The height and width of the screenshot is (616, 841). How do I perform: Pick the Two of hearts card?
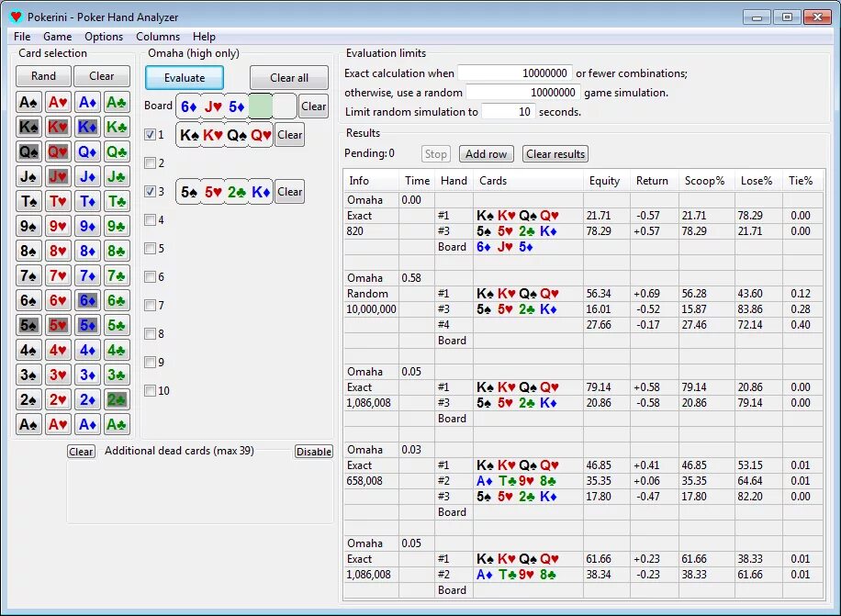coord(58,400)
